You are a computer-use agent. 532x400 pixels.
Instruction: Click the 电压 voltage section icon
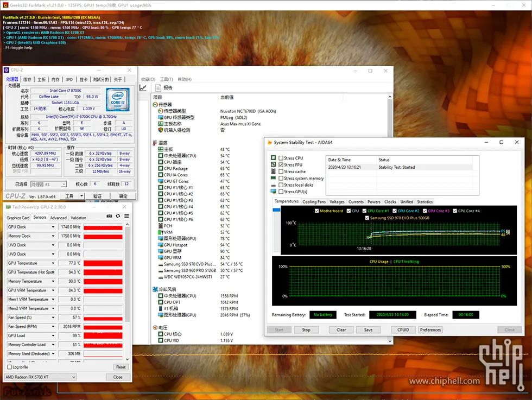pos(155,328)
